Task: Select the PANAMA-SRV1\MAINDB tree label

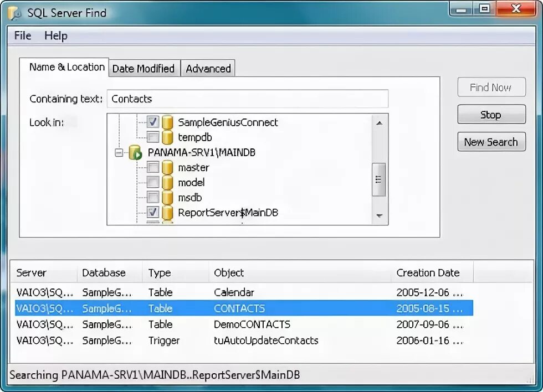Action: point(202,153)
